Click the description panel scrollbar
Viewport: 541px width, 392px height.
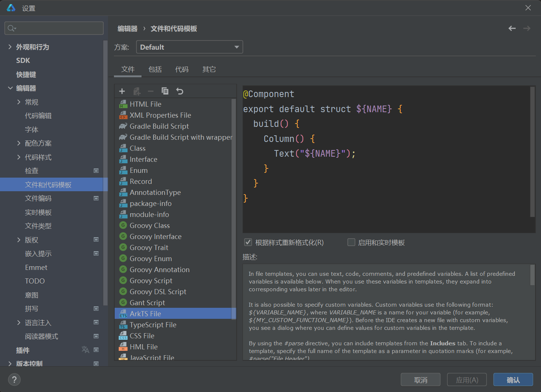point(532,275)
